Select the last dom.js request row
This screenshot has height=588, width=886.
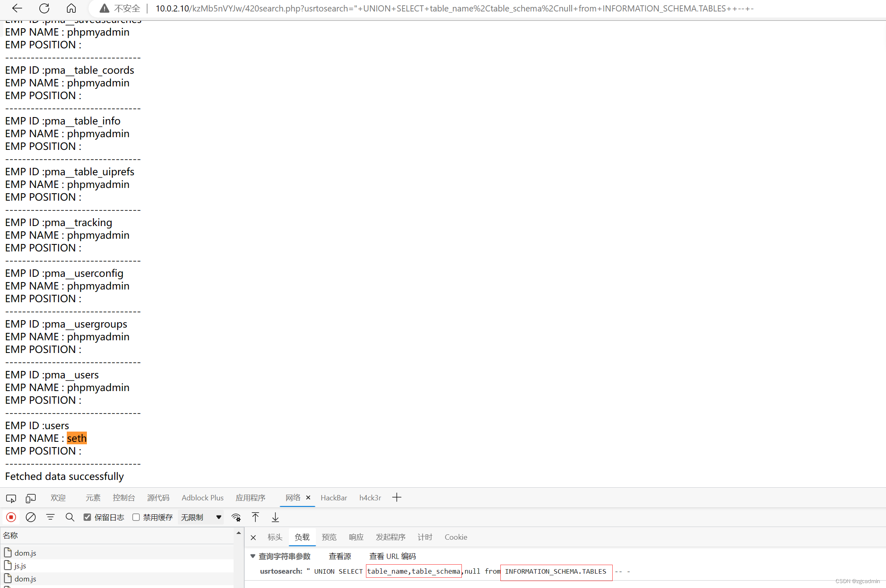coord(117,579)
